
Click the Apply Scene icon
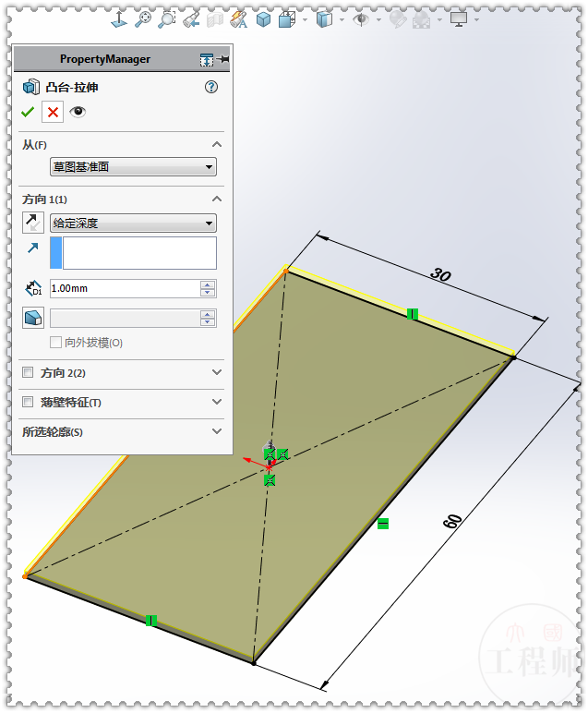click(x=422, y=19)
